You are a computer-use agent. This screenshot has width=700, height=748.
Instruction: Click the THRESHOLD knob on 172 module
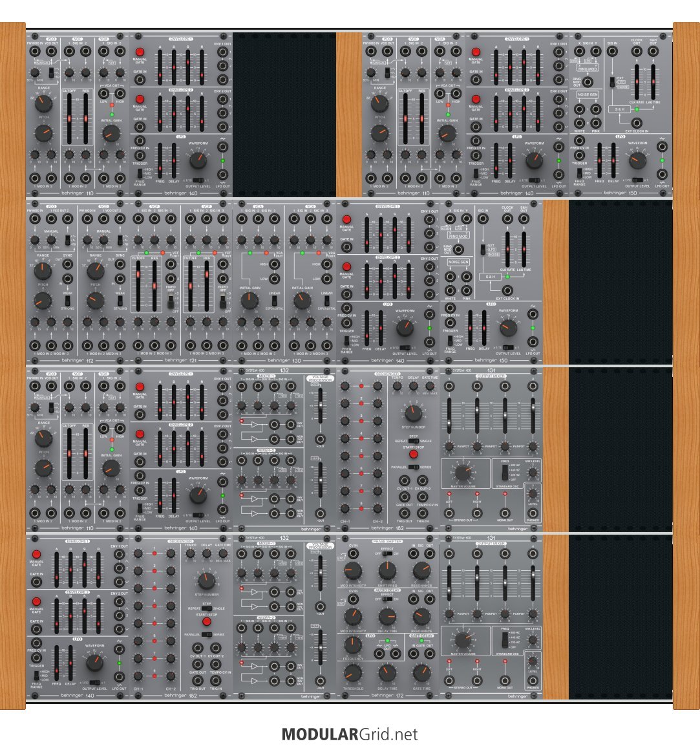[353, 673]
